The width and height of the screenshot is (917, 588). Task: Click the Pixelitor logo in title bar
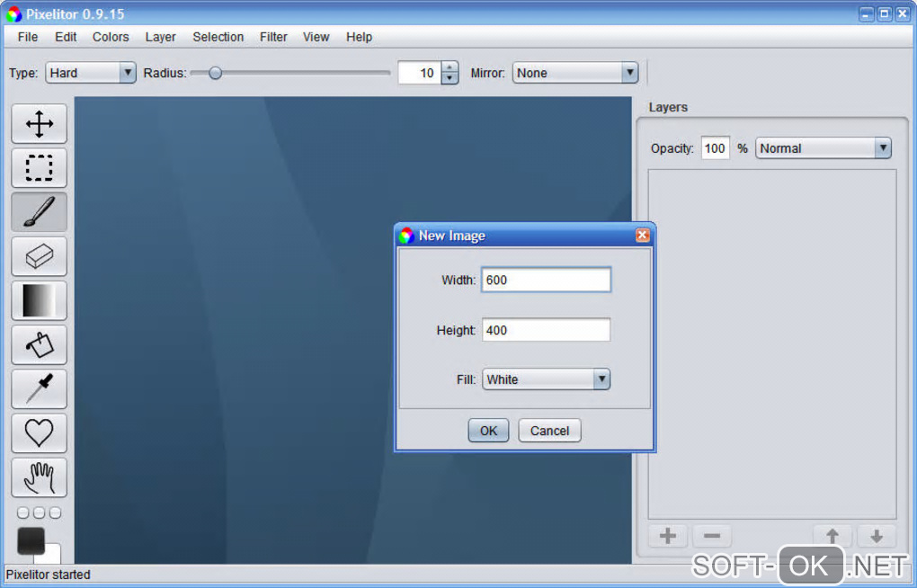pyautogui.click(x=14, y=14)
